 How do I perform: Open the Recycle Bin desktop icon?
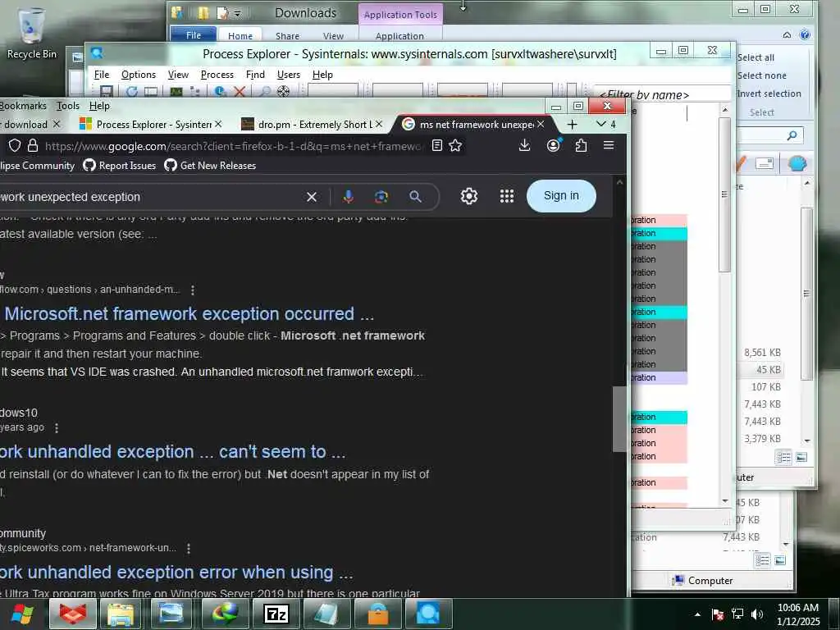point(31,33)
